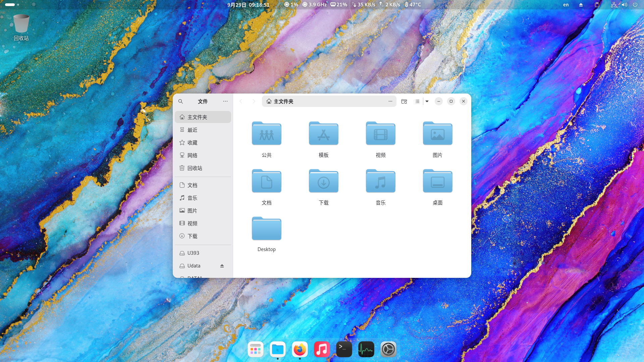This screenshot has height=362, width=644.
Task: Click the 主文件夹 path bar
Action: click(x=329, y=101)
